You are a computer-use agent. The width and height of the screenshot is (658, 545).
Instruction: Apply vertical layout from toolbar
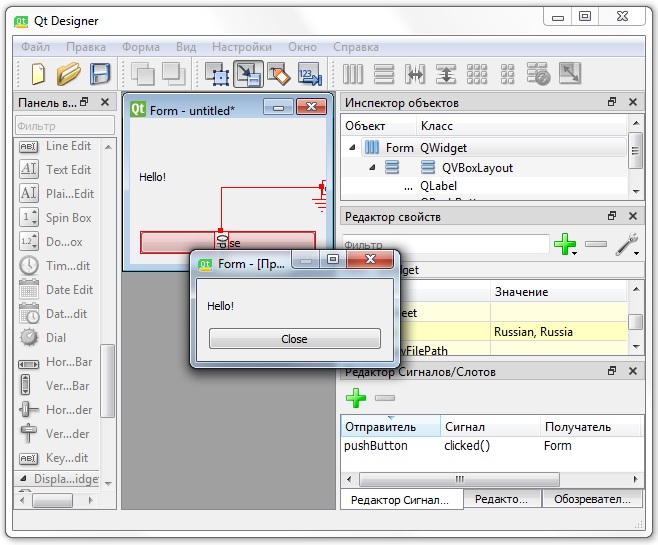pos(384,74)
